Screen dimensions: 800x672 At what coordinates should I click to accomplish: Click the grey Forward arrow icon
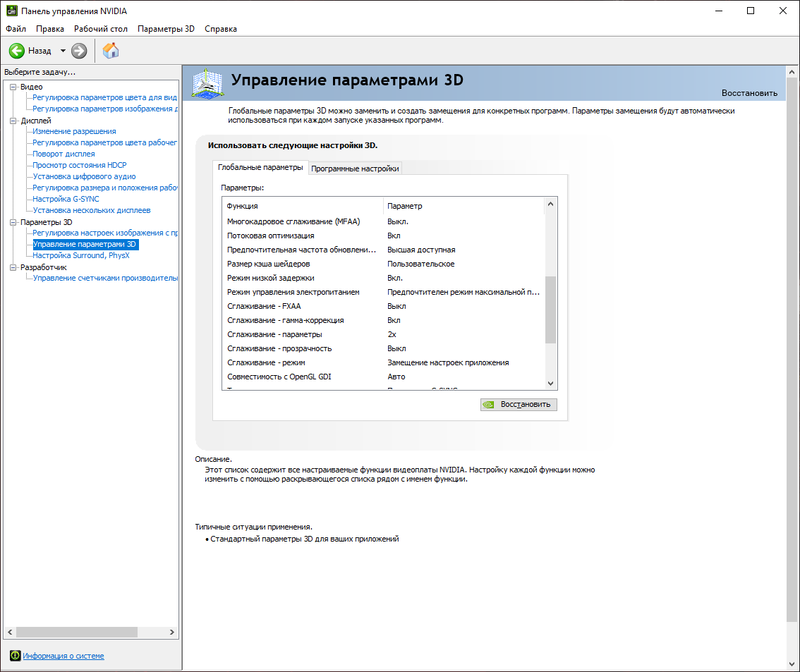click(79, 51)
